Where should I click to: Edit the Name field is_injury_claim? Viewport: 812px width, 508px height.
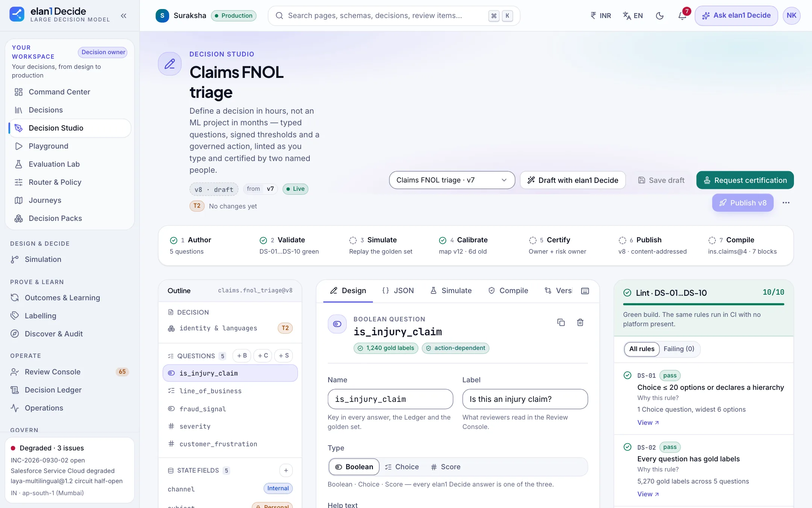coord(390,399)
